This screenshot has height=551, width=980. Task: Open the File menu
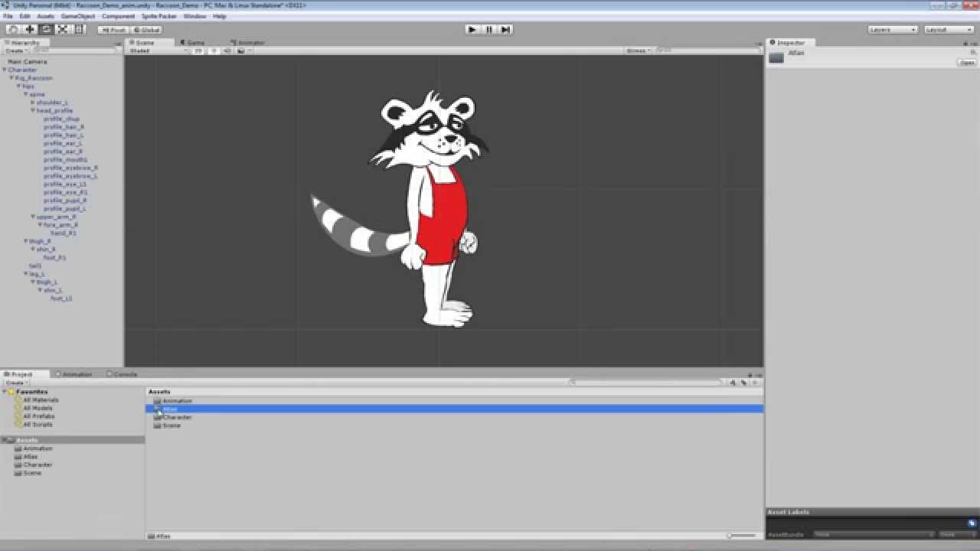click(8, 16)
